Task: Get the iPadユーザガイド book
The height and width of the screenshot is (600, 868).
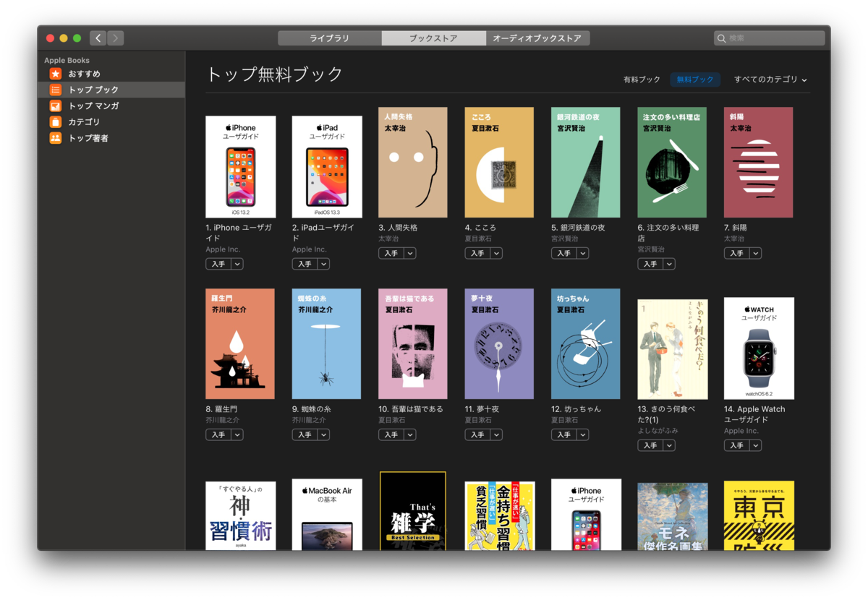Action: pyautogui.click(x=305, y=264)
